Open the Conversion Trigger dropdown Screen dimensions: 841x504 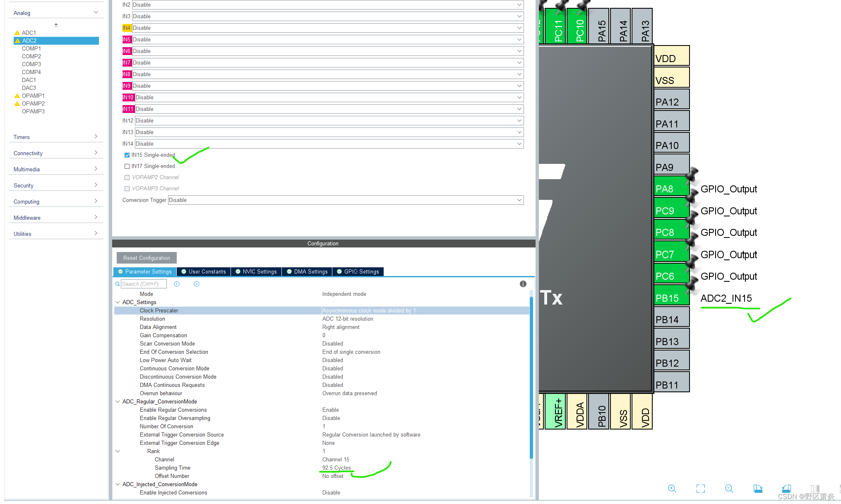tap(345, 200)
